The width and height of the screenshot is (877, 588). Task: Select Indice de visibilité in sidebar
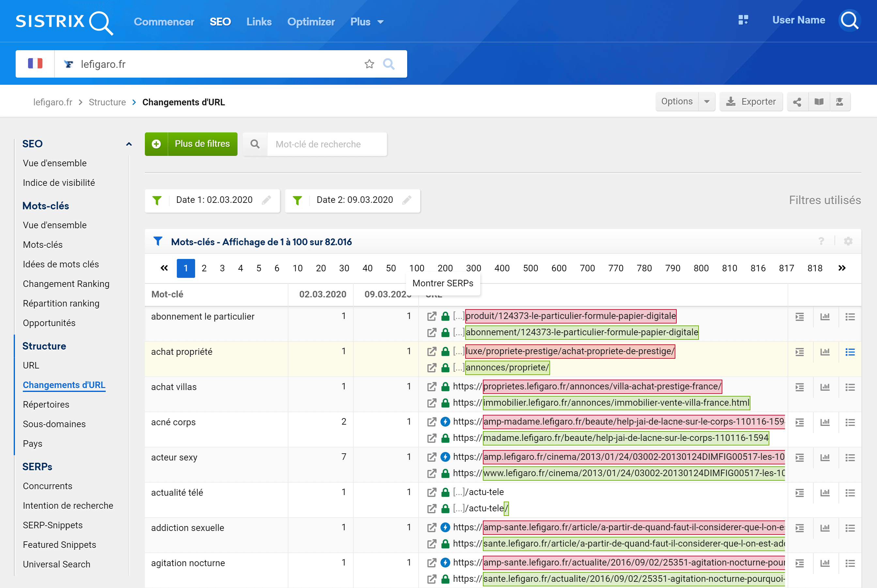coord(59,183)
